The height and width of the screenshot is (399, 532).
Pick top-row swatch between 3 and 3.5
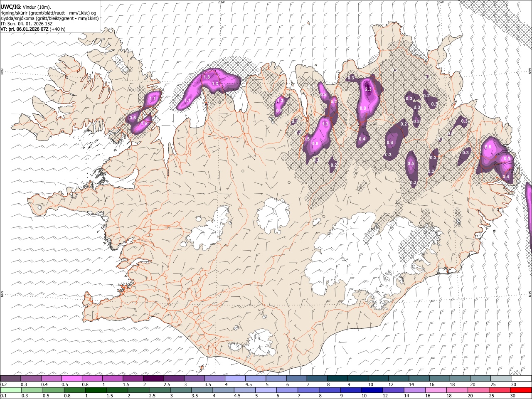click(194, 378)
